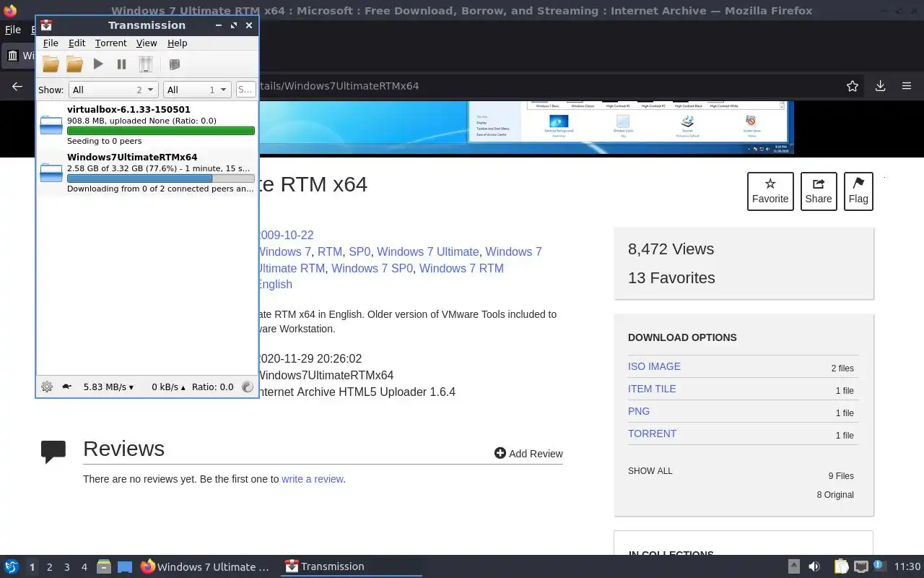Click the Favorite star button
This screenshot has width=924, height=578.
coord(770,191)
